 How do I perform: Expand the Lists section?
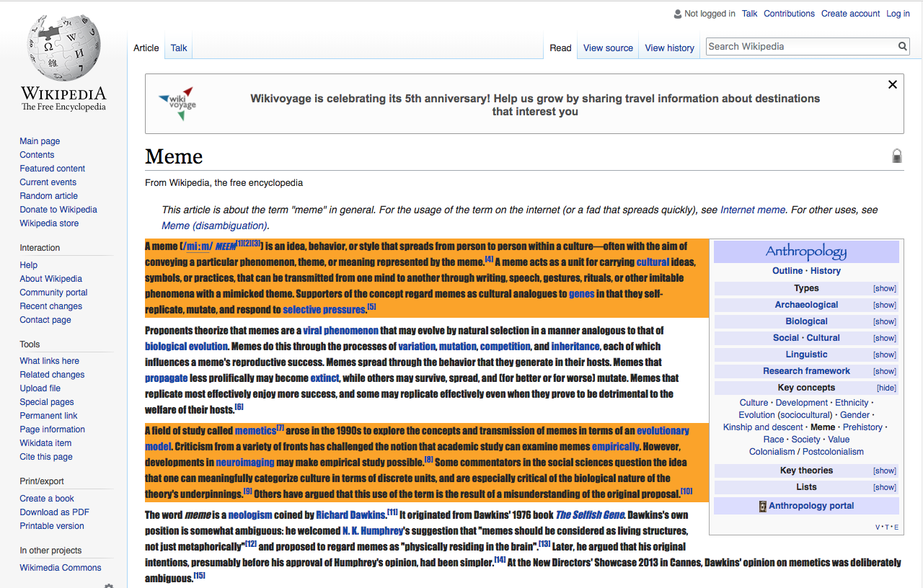click(x=885, y=487)
